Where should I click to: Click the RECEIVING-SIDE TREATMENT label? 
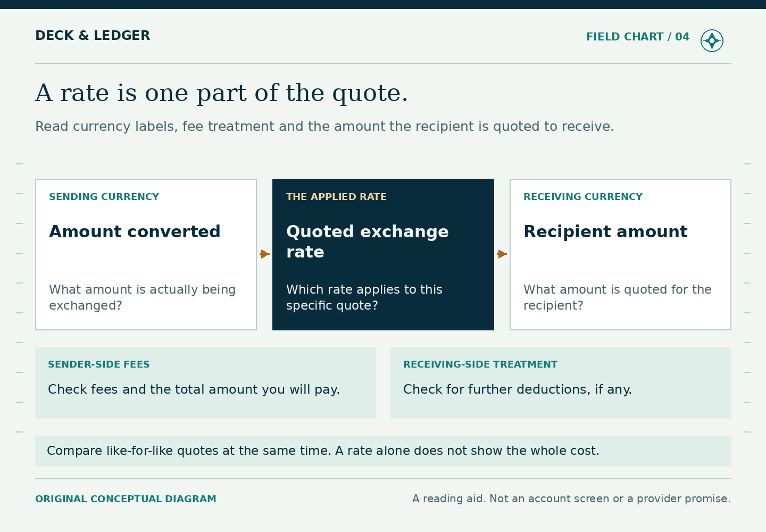click(480, 364)
